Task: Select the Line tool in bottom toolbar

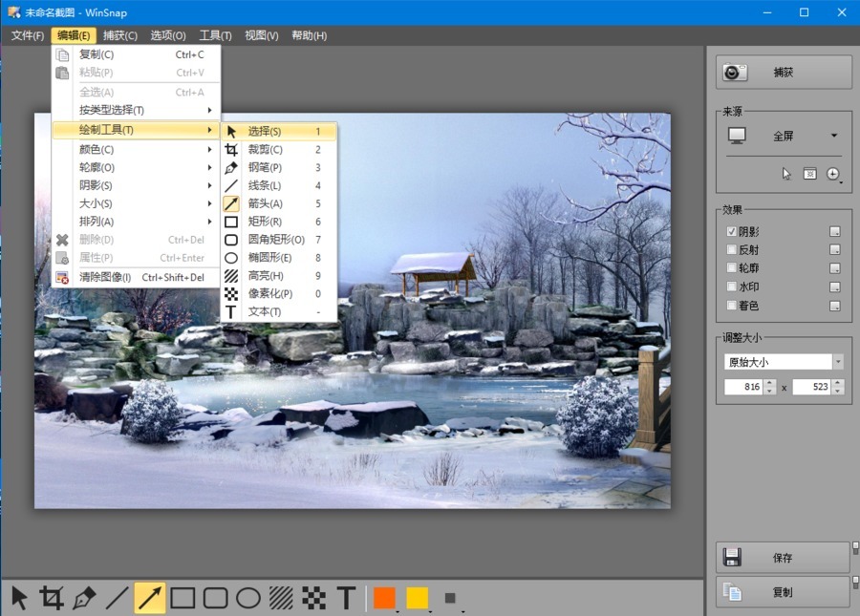Action: click(x=117, y=598)
